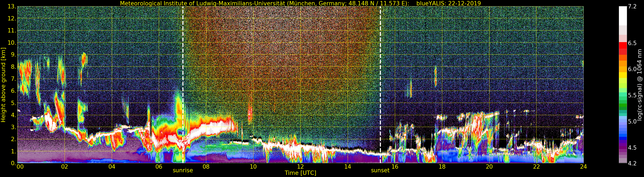Click the white dashed sunrise line
Image resolution: width=644 pixels, height=177 pixels.
(x=183, y=75)
